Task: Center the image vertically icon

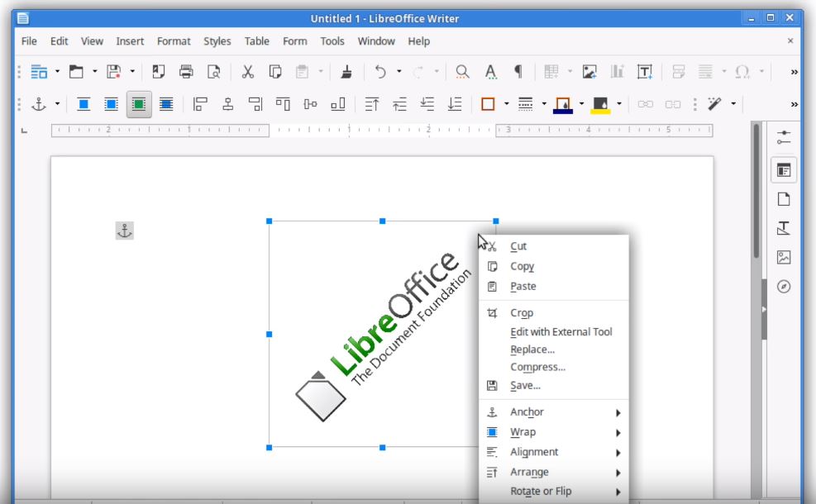Action: click(310, 104)
